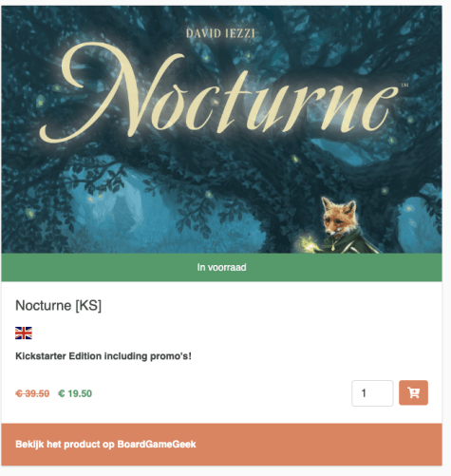The image size is (451, 476).
Task: Select the discounted price € 19.50
Action: pyautogui.click(x=75, y=393)
